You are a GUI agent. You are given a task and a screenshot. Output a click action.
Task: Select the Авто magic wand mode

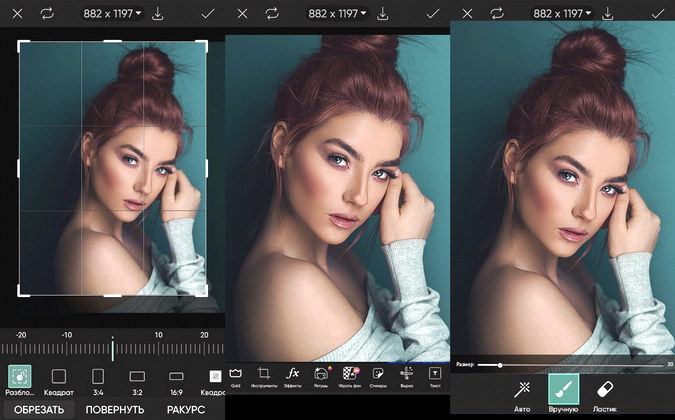pos(522,396)
